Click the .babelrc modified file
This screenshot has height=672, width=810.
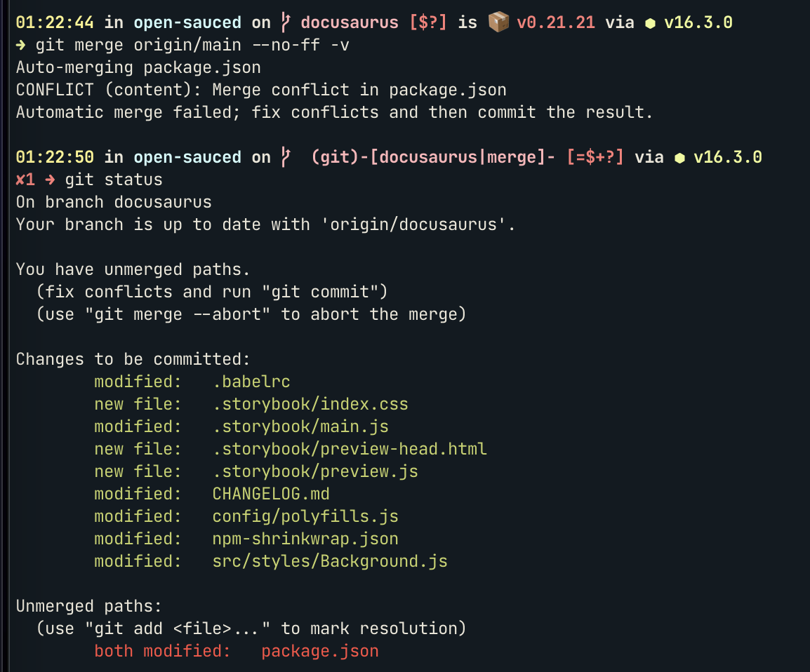point(251,382)
